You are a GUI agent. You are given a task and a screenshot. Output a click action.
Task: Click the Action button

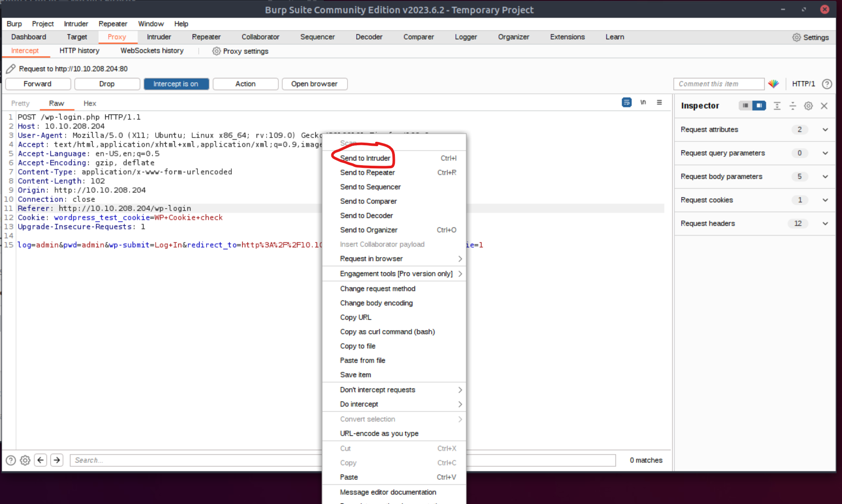(245, 84)
